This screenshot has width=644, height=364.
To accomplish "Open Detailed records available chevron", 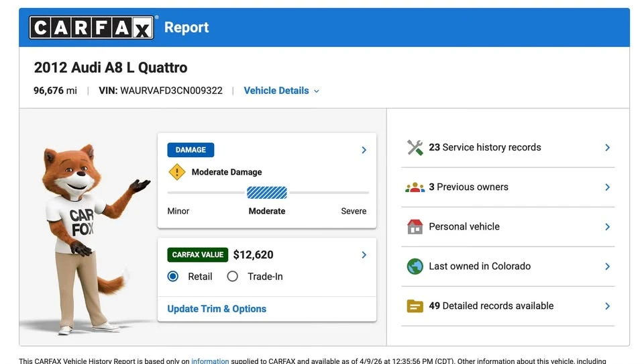I will [608, 306].
